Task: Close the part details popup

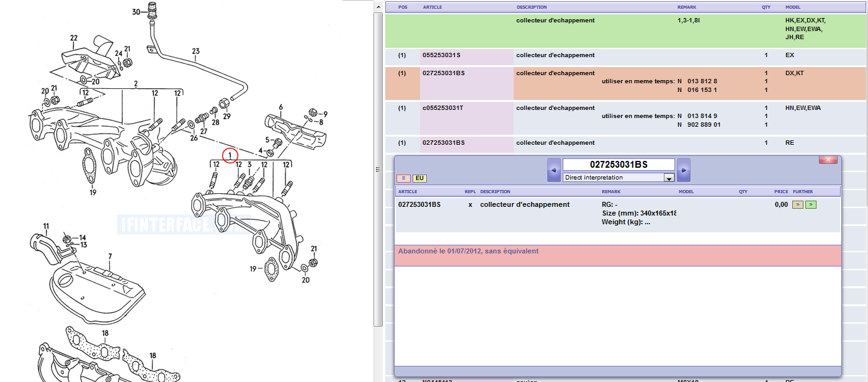Action: coord(828,160)
